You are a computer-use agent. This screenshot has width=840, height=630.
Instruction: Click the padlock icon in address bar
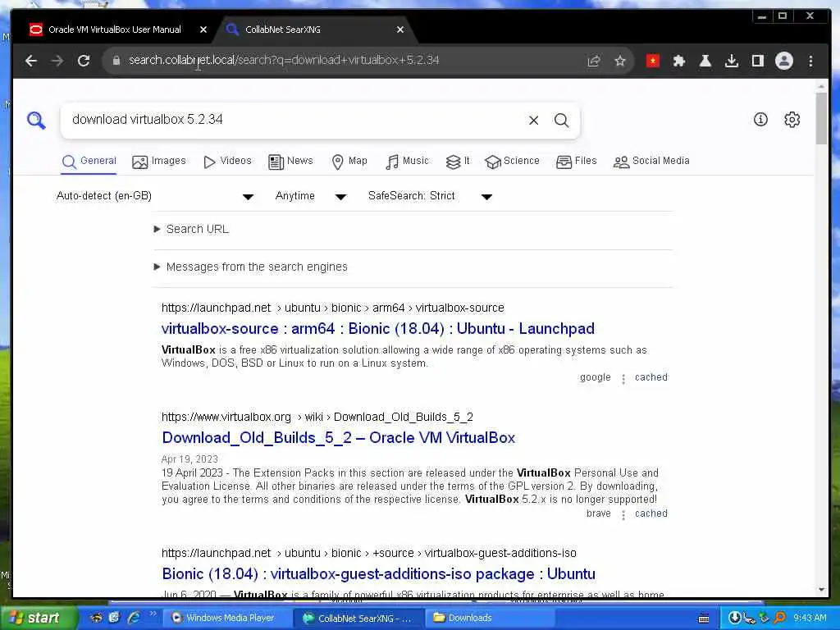(116, 61)
